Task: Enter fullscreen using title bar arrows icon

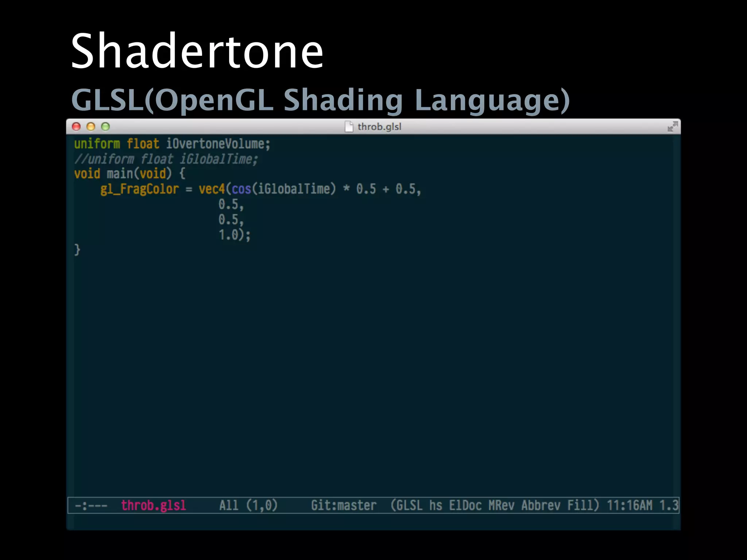Action: pyautogui.click(x=672, y=127)
